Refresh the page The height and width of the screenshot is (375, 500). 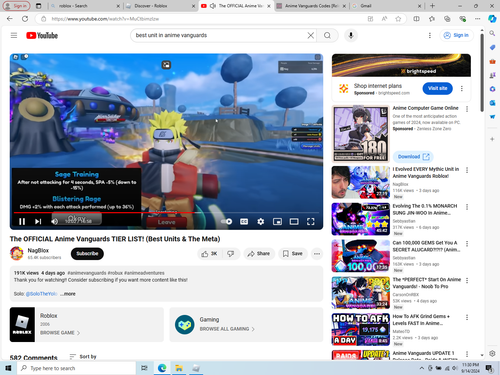pos(25,19)
